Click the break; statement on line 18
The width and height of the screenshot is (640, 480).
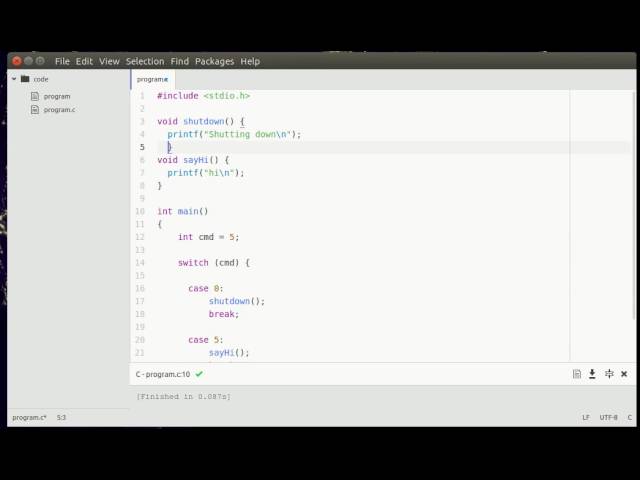(224, 314)
